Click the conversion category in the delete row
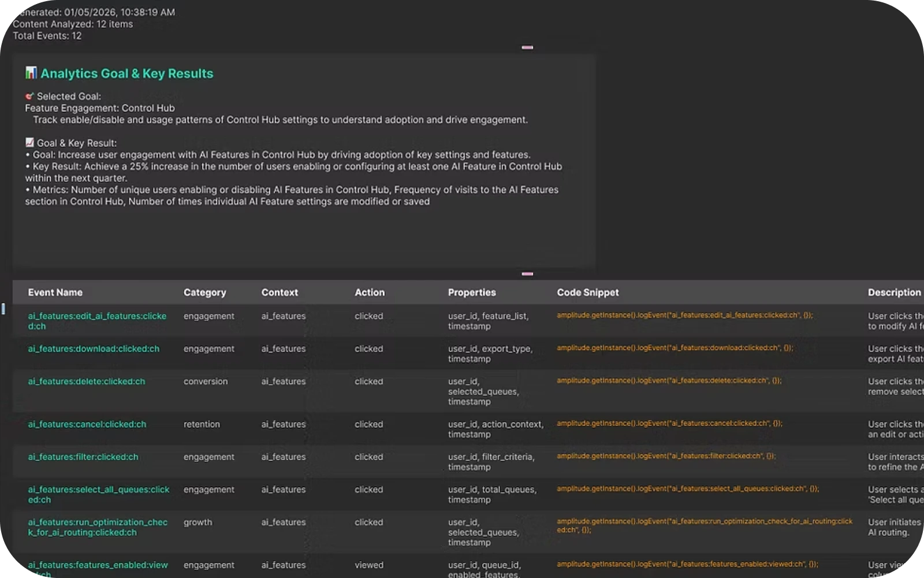This screenshot has height=578, width=924. [206, 381]
